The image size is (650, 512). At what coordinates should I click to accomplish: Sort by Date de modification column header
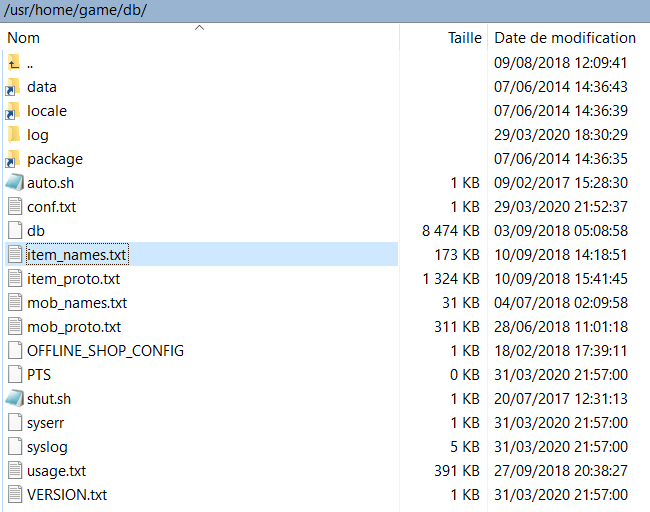click(565, 38)
